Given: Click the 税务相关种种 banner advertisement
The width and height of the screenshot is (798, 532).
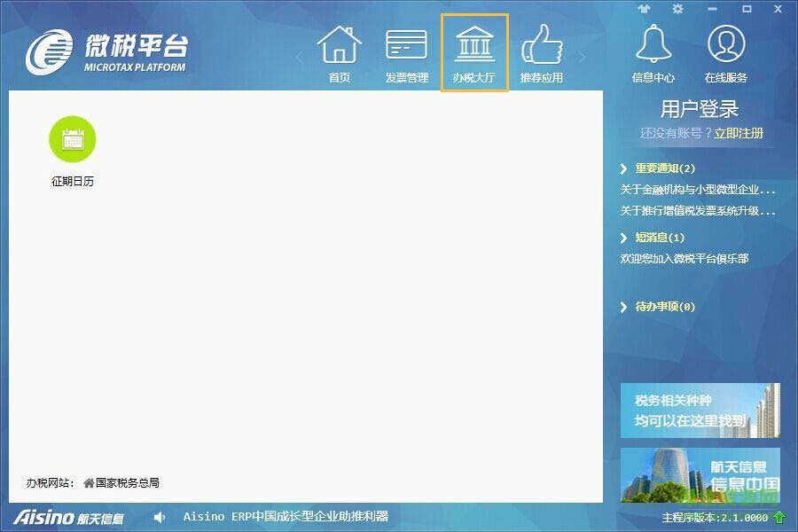Looking at the screenshot, I should click(700, 411).
